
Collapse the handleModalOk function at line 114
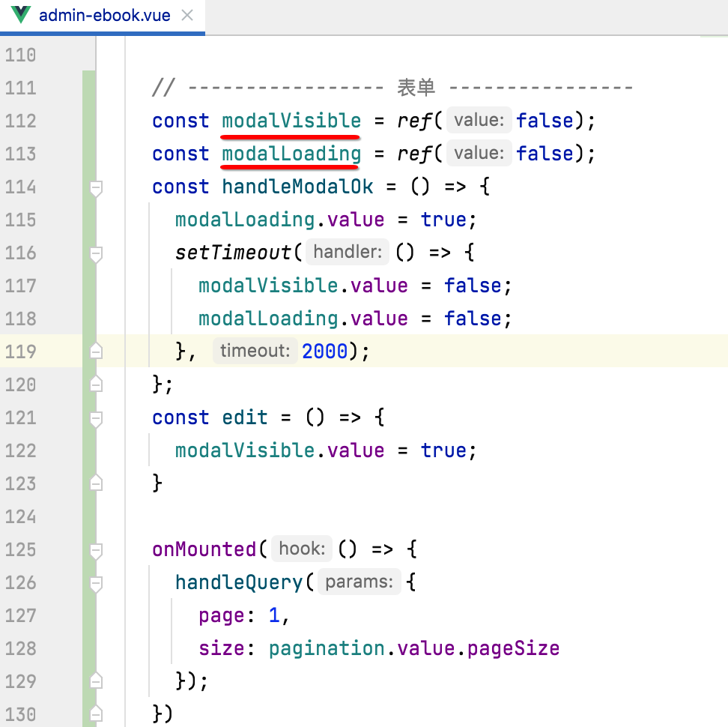pyautogui.click(x=96, y=188)
